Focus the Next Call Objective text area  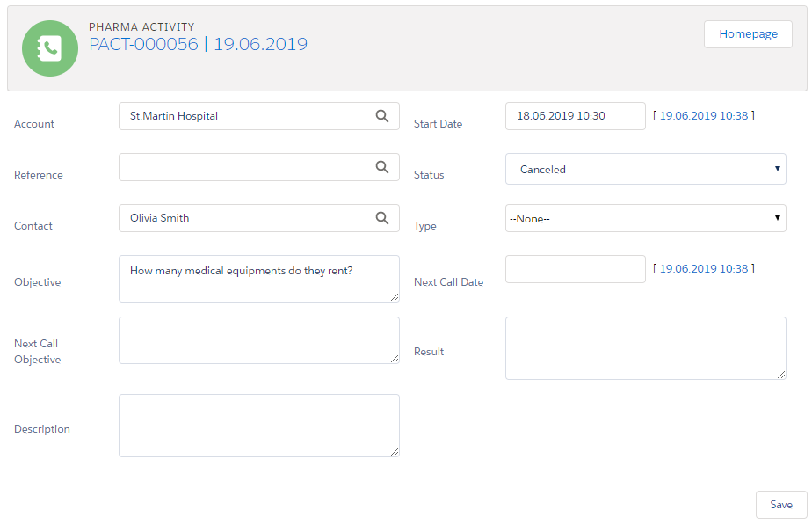[x=258, y=340]
